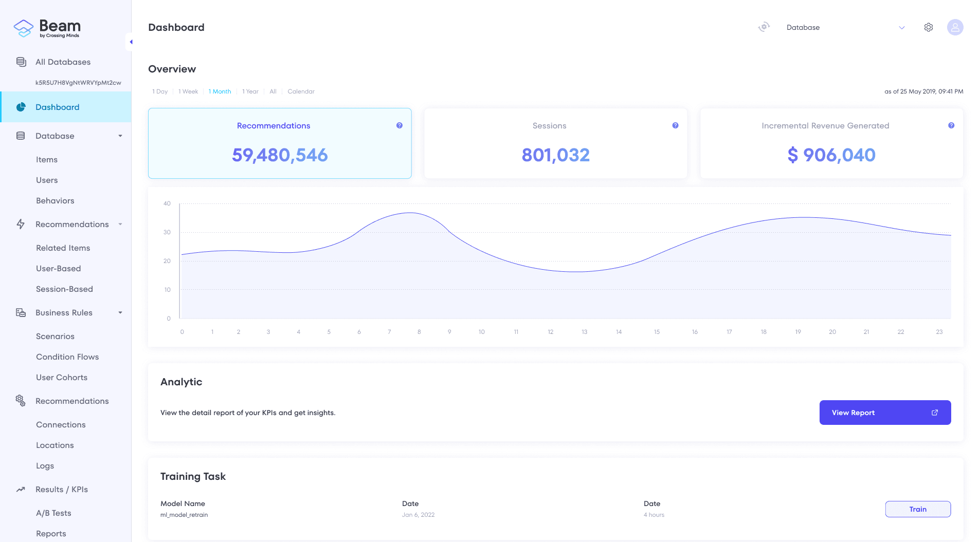This screenshot has height=542, width=980.
Task: Click the Recommendations card help icon
Action: tap(399, 125)
